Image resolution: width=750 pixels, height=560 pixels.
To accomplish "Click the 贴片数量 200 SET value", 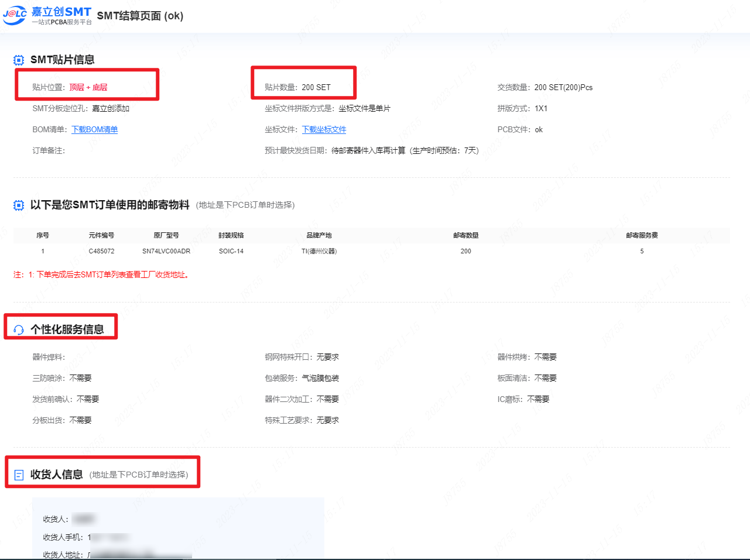I will (316, 88).
